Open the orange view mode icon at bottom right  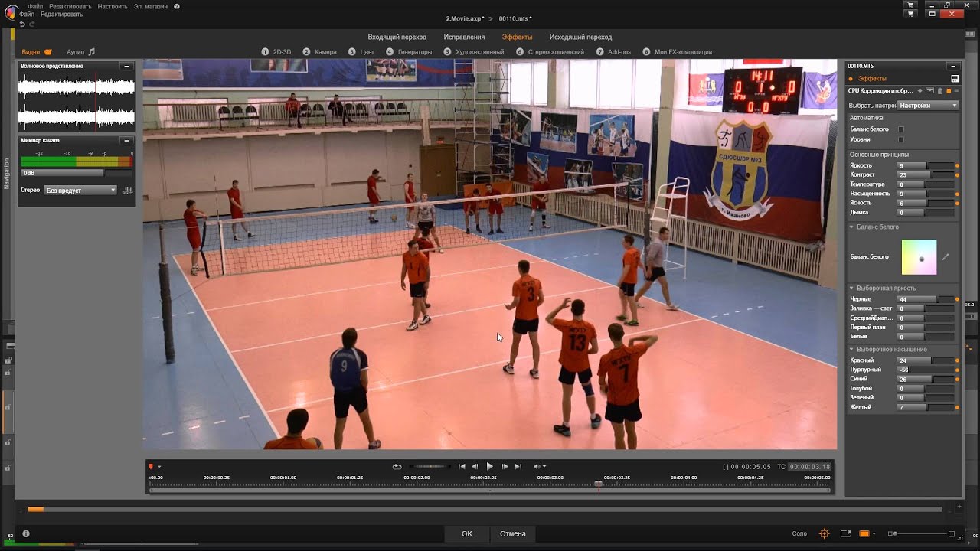(x=864, y=533)
